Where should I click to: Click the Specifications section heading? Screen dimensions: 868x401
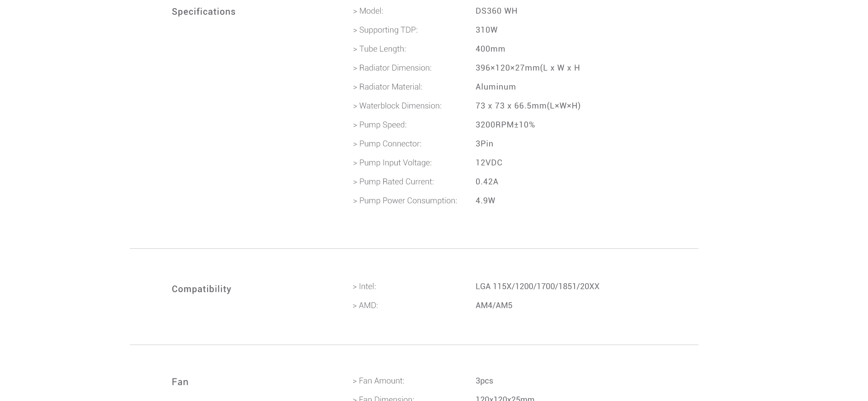(203, 12)
